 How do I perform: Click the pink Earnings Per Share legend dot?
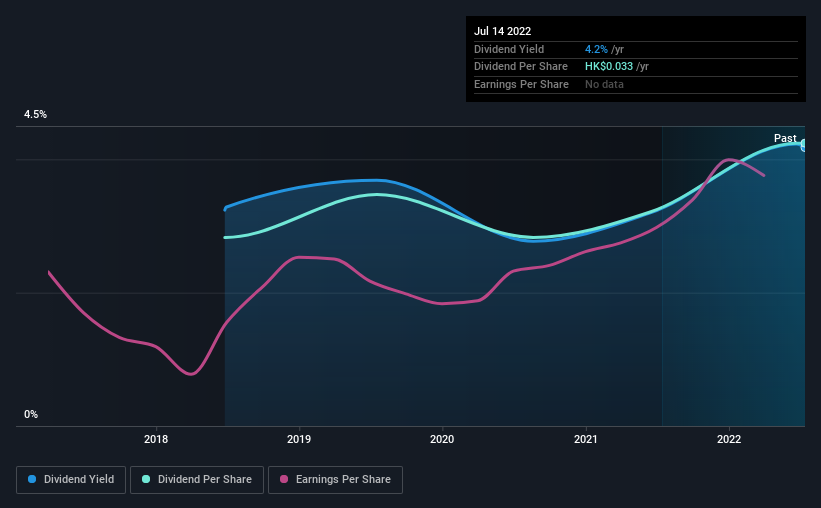284,479
